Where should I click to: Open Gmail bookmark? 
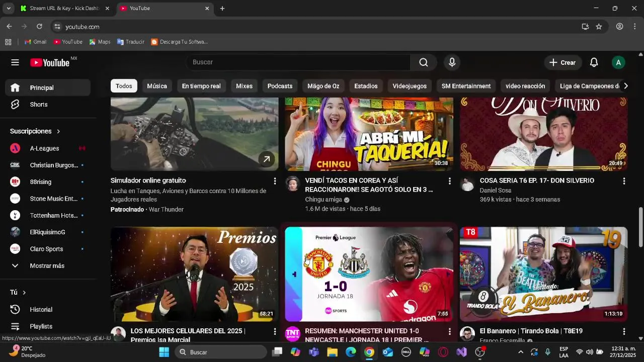tap(35, 42)
